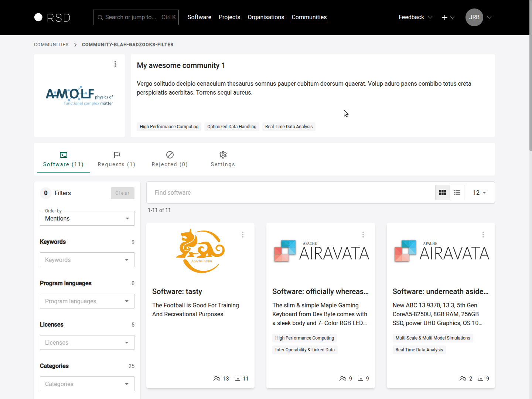Screen dimensions: 532x399
Task: Switch to the Requests (1) tab
Action: [116, 159]
